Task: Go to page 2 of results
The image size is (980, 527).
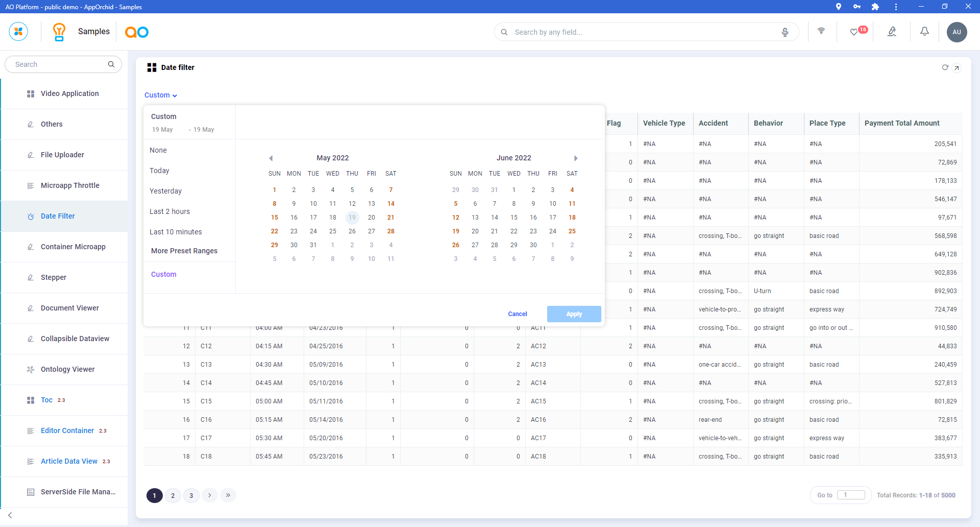Action: coord(173,495)
